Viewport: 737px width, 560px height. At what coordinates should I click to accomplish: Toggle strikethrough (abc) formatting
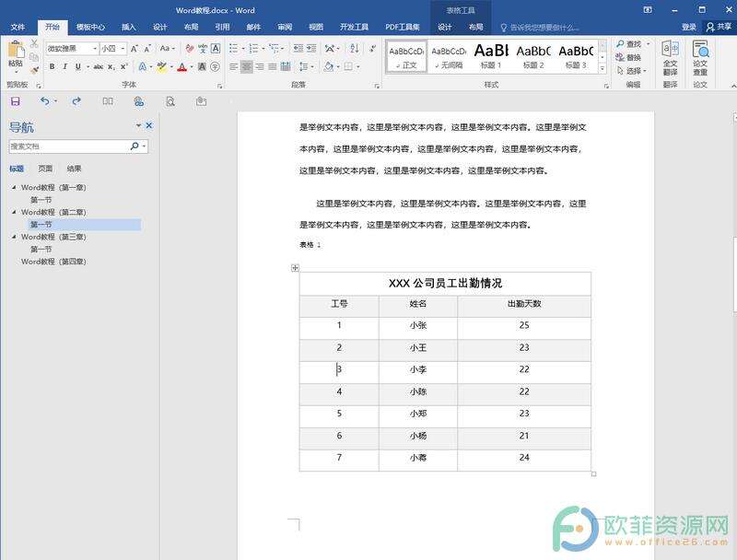point(98,66)
